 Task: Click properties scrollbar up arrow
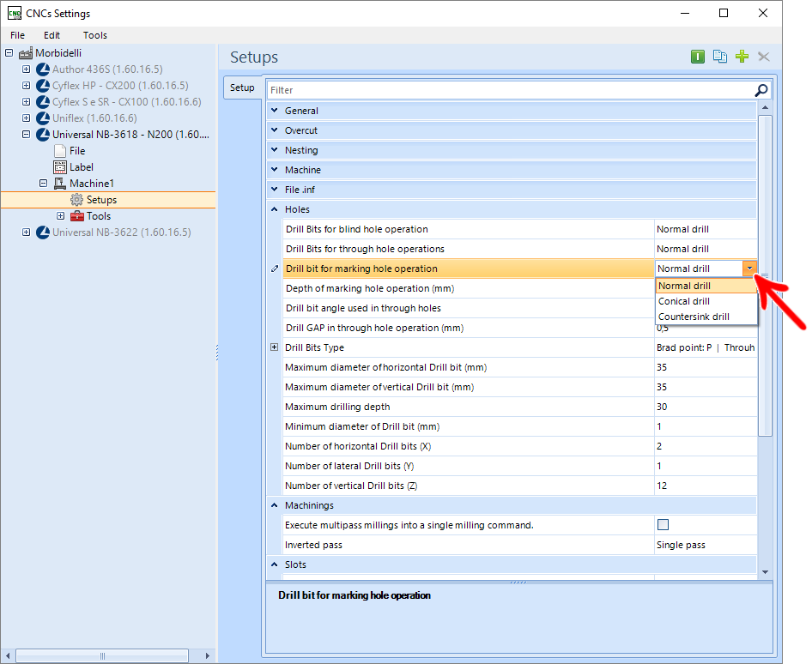coord(765,107)
